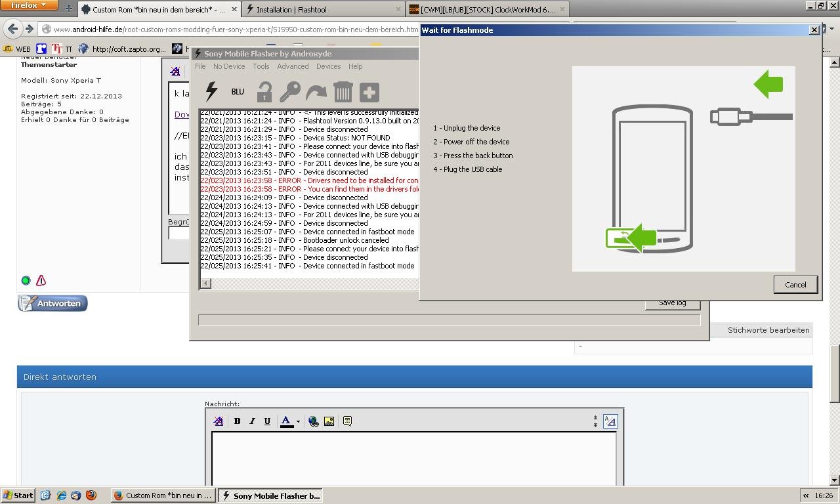
Task: Click the Antworten reply button
Action: point(52,303)
